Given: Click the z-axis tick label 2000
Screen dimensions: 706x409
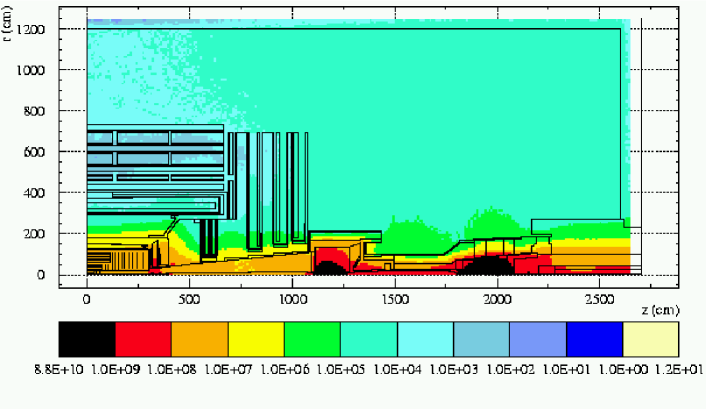Looking at the screenshot, I should pos(498,299).
